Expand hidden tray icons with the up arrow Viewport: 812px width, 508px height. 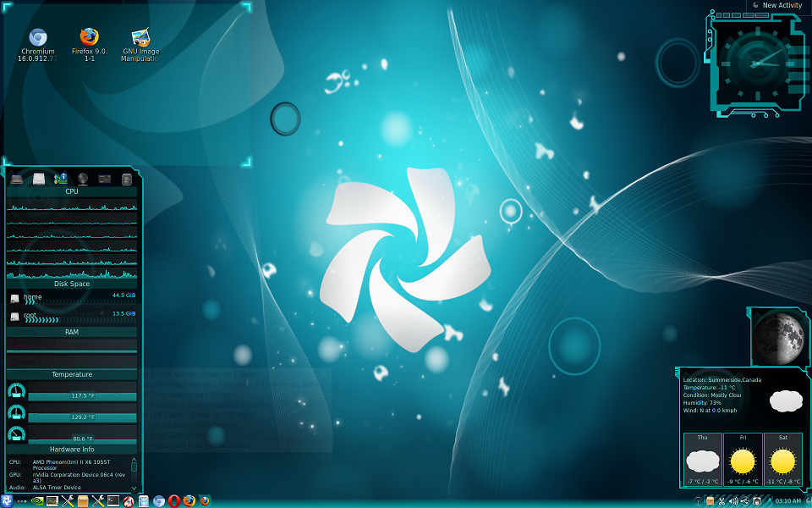(x=769, y=500)
